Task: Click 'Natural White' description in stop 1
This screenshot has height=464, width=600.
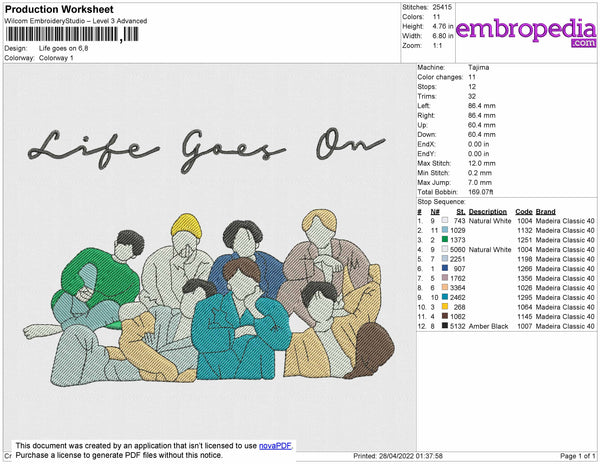Action: (x=490, y=221)
